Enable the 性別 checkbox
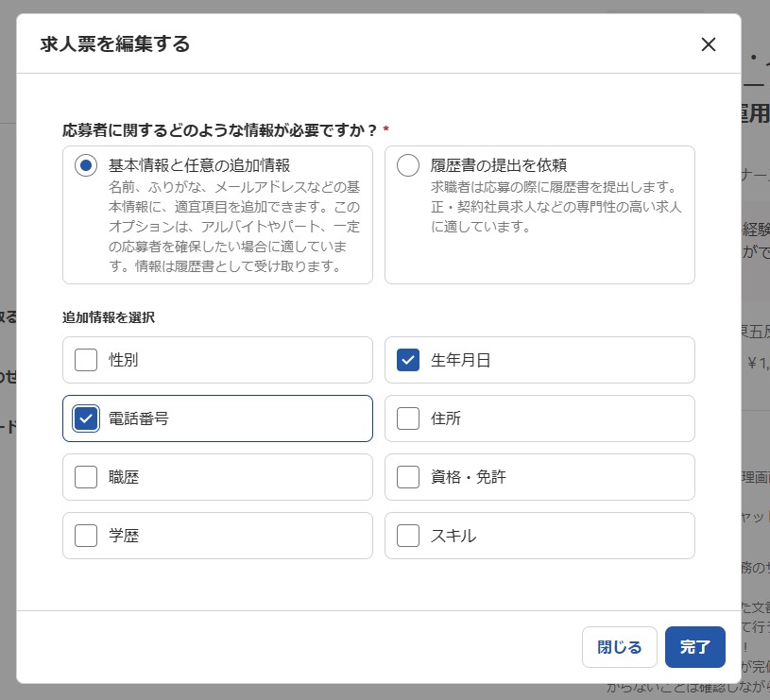This screenshot has height=700, width=770. [86, 360]
